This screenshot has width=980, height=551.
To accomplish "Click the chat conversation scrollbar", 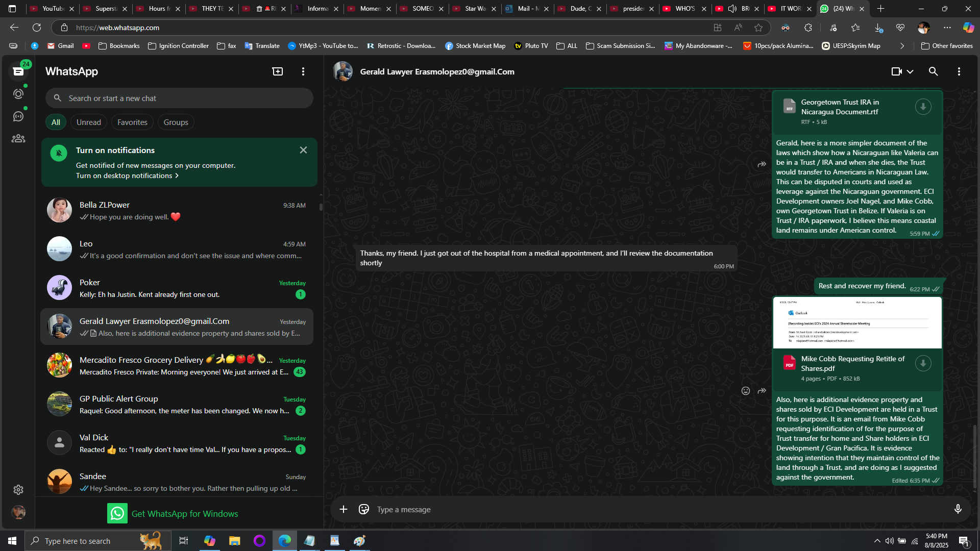I will tap(974, 457).
